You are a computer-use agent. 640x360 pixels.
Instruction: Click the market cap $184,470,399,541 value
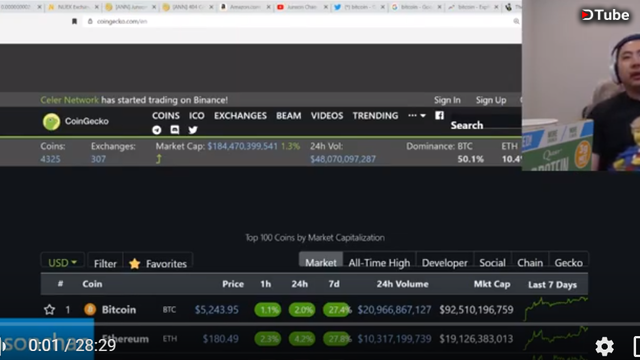coord(242,146)
